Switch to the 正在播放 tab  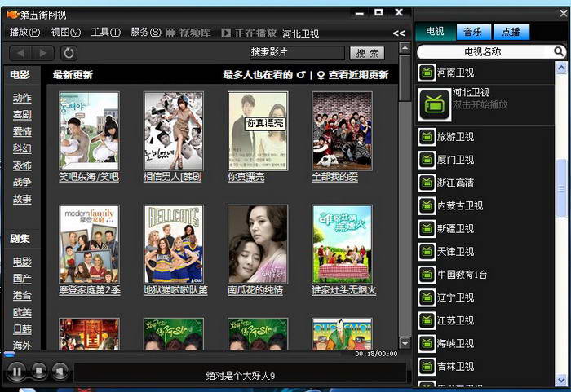point(250,33)
